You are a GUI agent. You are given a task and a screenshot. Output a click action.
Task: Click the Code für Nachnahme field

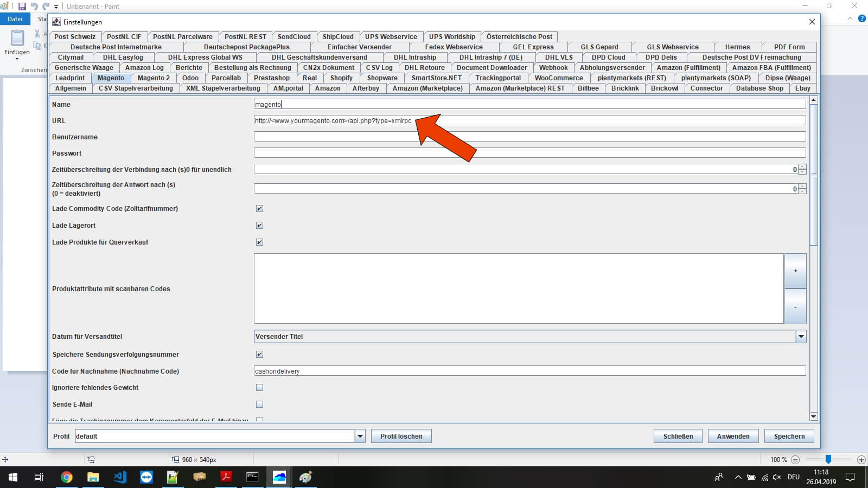529,371
